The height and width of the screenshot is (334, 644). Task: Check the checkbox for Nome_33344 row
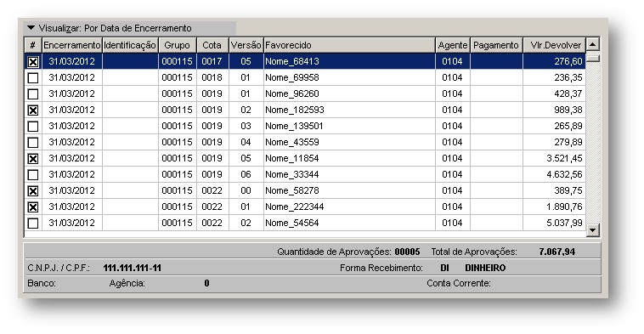(x=33, y=174)
